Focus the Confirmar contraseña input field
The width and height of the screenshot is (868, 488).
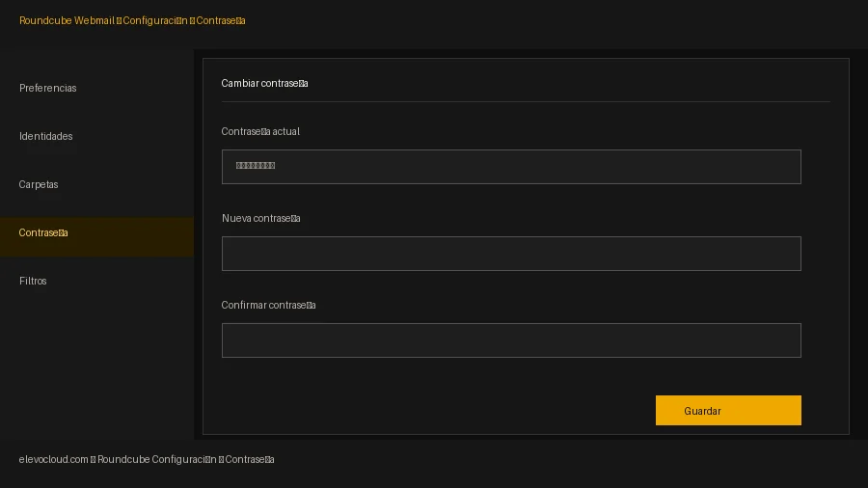[511, 340]
